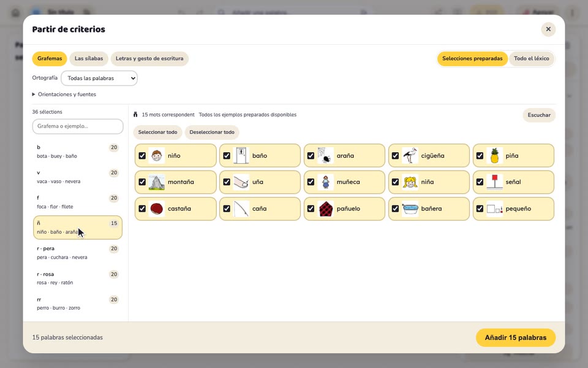This screenshot has width=588, height=368.
Task: Switch to Todo el léxico view
Action: [532, 59]
